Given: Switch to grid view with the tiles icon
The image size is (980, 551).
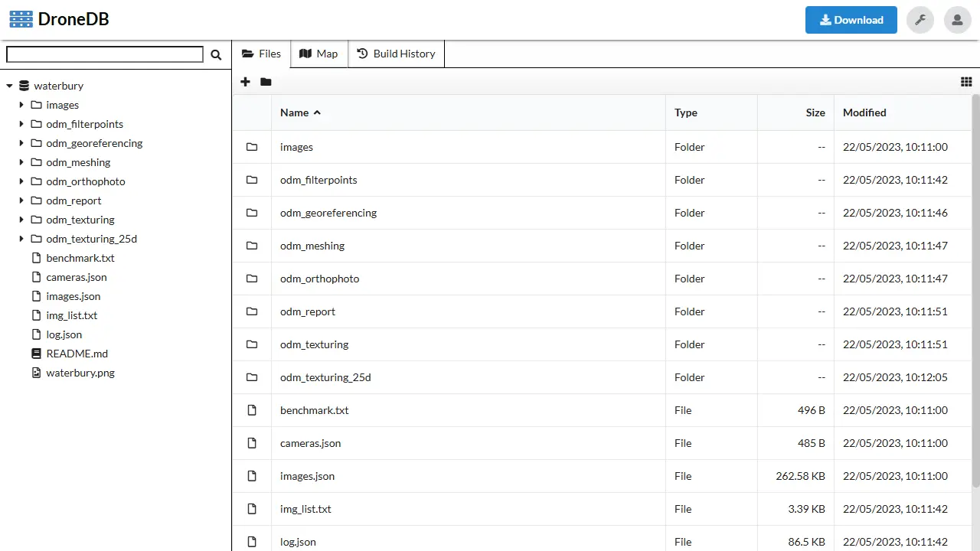Looking at the screenshot, I should coord(966,82).
